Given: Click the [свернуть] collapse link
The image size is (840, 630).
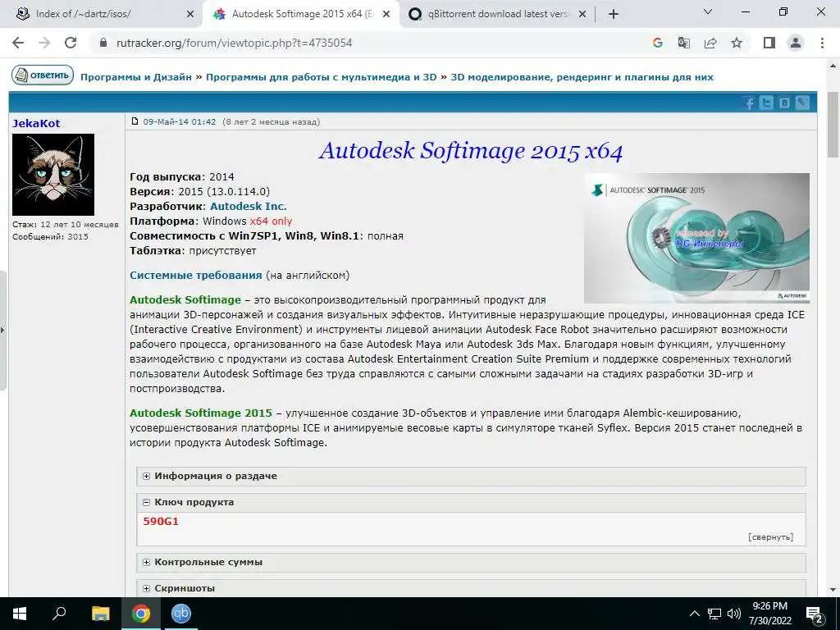Looking at the screenshot, I should (770, 536).
